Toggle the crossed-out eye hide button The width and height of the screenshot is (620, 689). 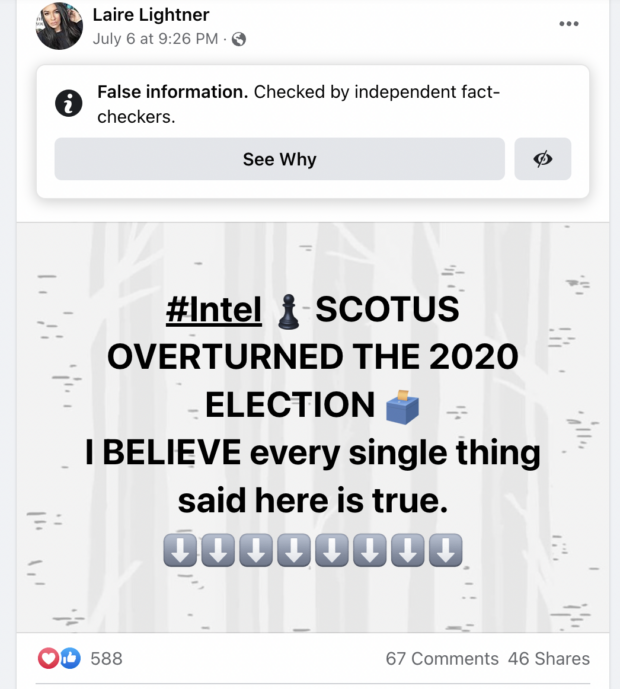point(543,159)
